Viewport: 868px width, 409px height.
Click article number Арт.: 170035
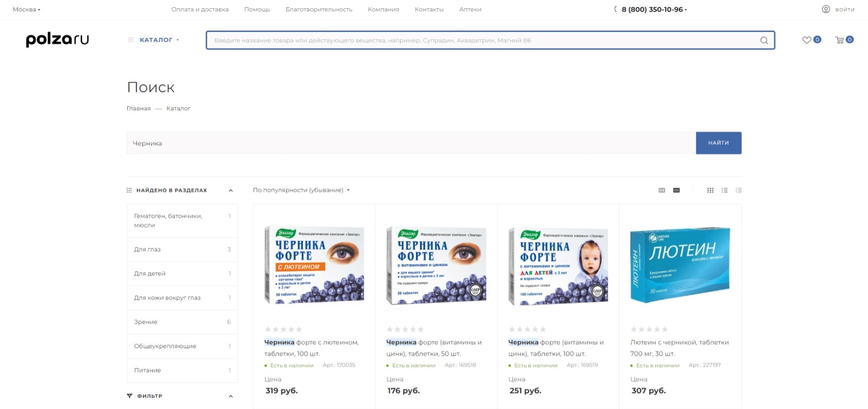tap(339, 365)
